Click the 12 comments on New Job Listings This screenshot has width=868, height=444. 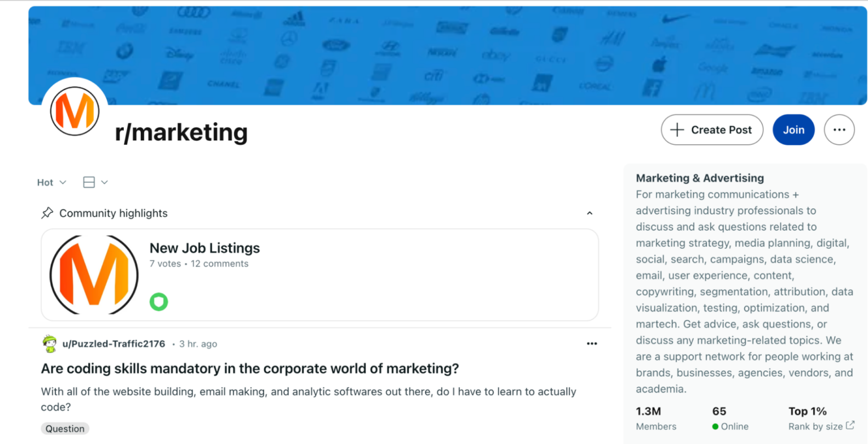219,263
